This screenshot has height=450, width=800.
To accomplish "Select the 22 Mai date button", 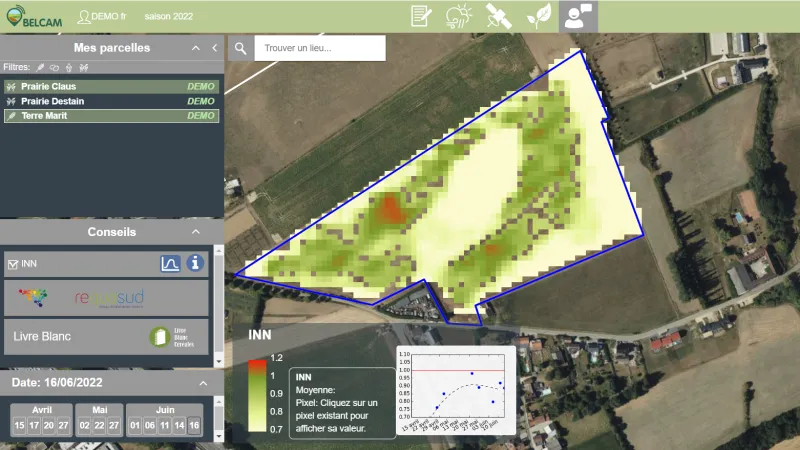I will (99, 426).
